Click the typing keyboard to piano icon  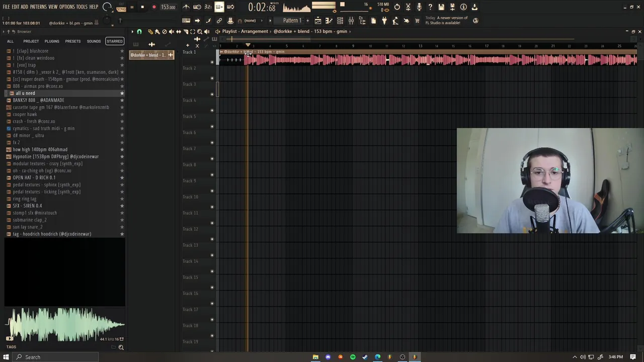point(185,21)
